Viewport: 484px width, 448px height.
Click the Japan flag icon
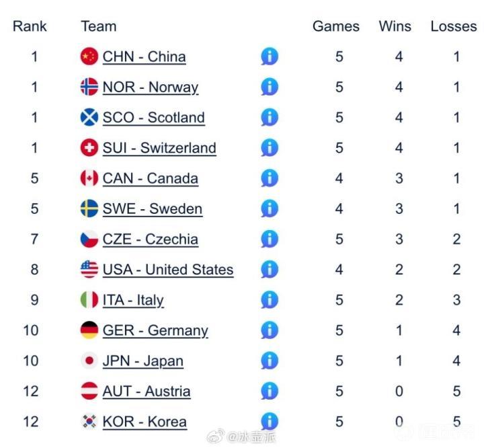pos(89,361)
